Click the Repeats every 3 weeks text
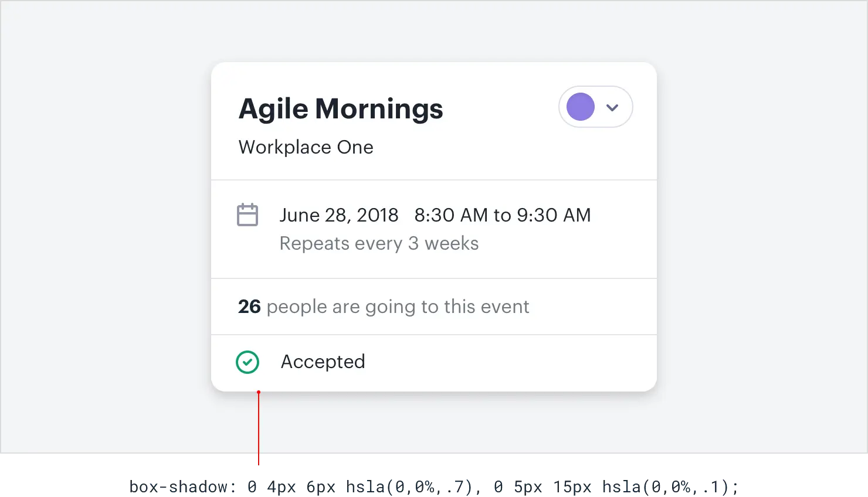The height and width of the screenshot is (497, 868). point(379,243)
